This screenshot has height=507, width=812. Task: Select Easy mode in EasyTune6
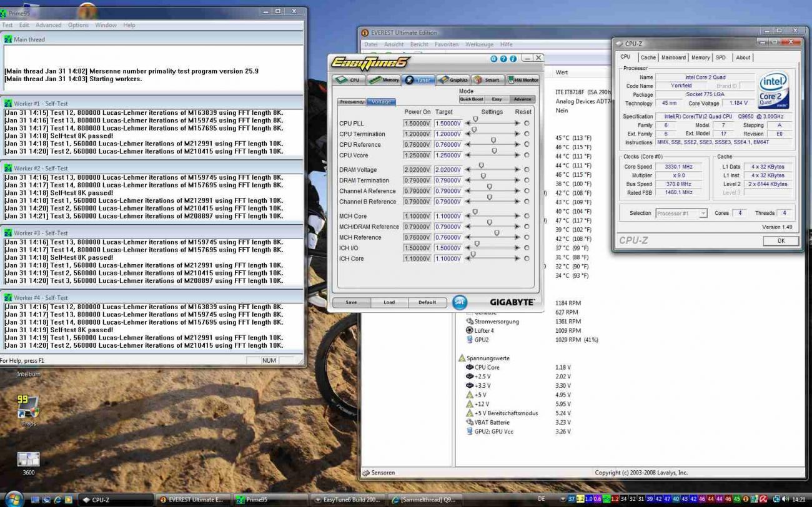497,99
